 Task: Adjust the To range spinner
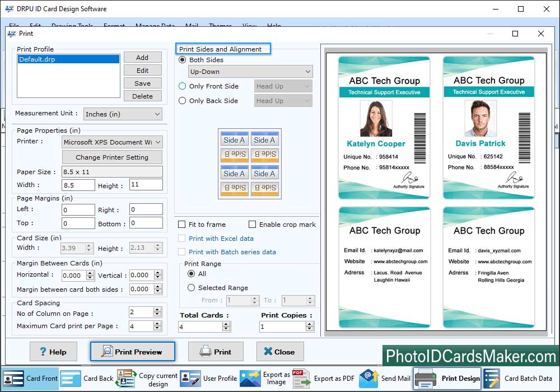[310, 300]
